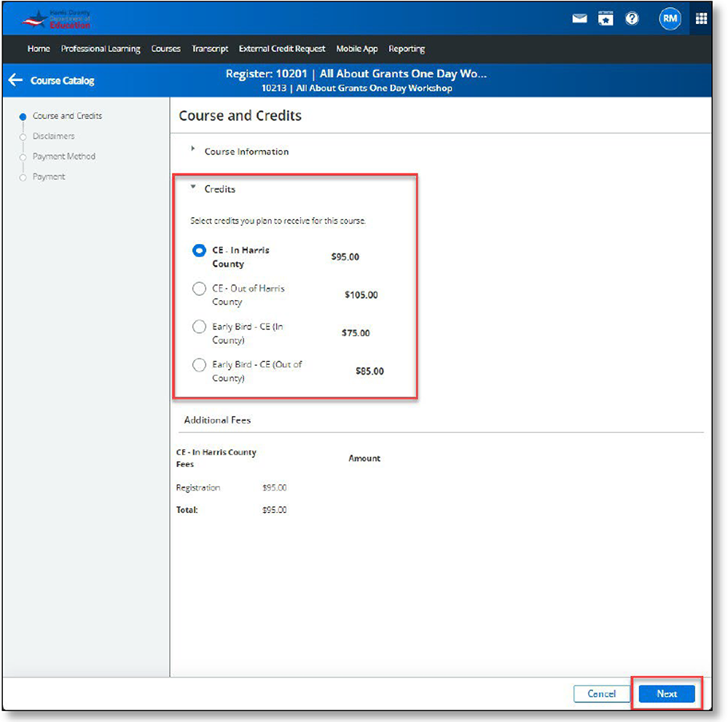Click the back arrow beside Course Catalog
Screen dimensions: 728x722
[x=15, y=80]
